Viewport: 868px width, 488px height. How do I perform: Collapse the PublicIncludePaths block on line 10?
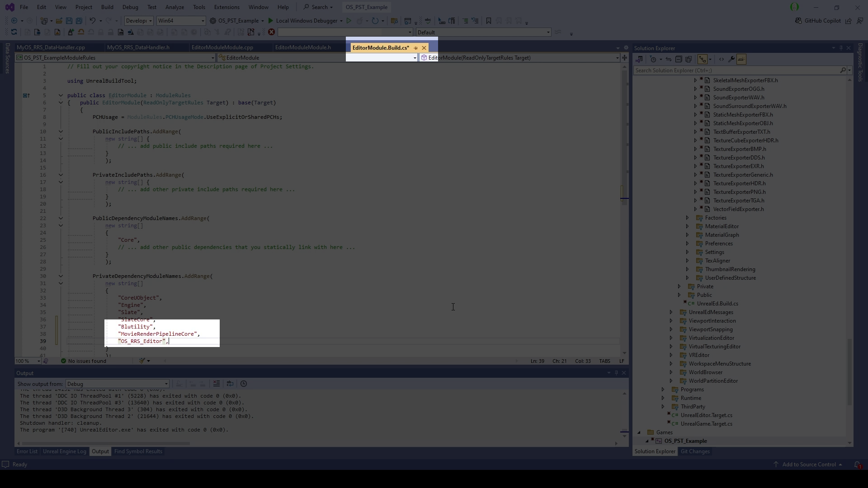(61, 131)
